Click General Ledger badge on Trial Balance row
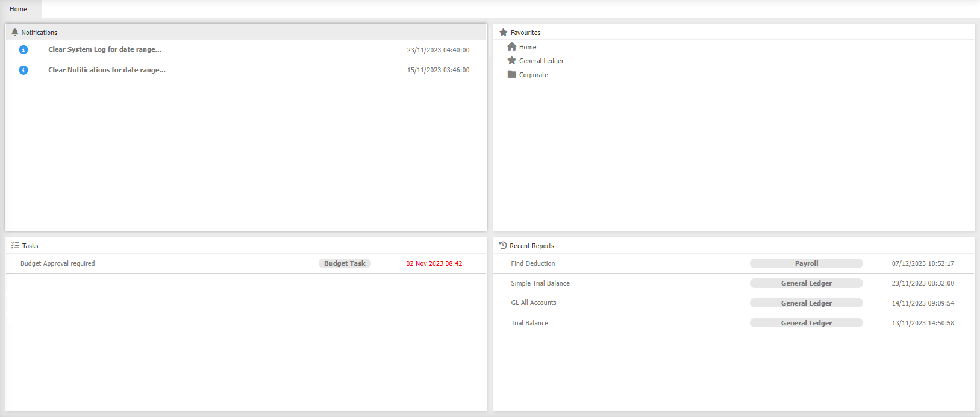 806,323
